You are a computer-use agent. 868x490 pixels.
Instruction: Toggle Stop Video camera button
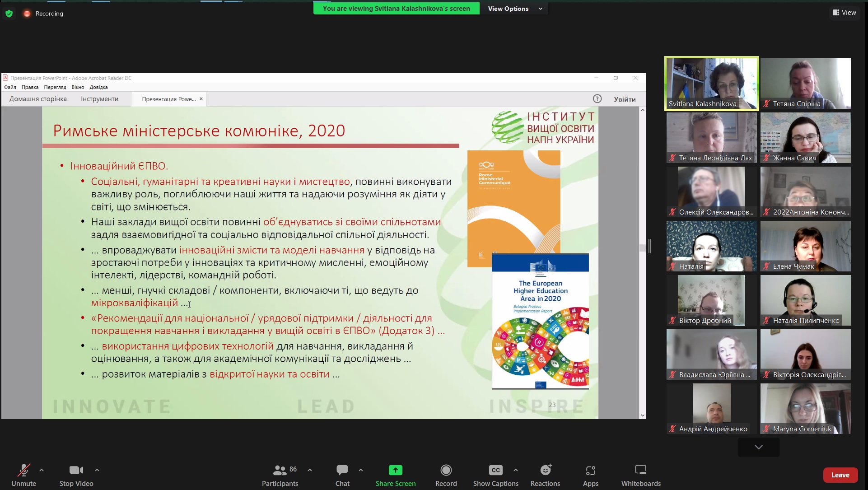click(76, 471)
